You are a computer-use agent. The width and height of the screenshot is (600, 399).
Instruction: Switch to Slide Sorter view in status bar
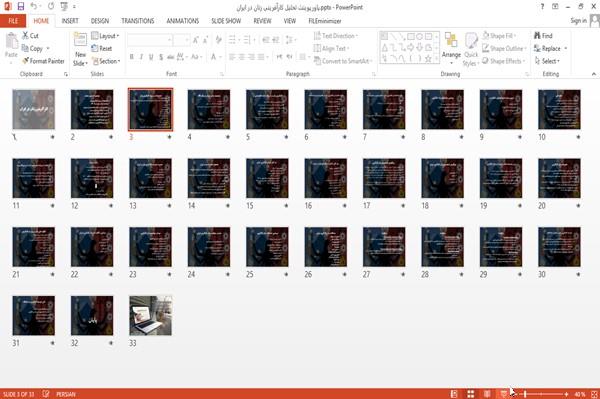pyautogui.click(x=471, y=394)
